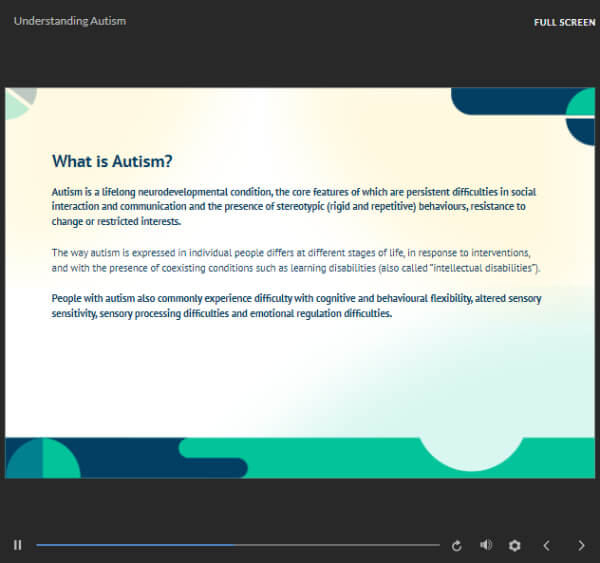The height and width of the screenshot is (563, 600).
Task: Mute audio with the speaker icon
Action: point(486,545)
